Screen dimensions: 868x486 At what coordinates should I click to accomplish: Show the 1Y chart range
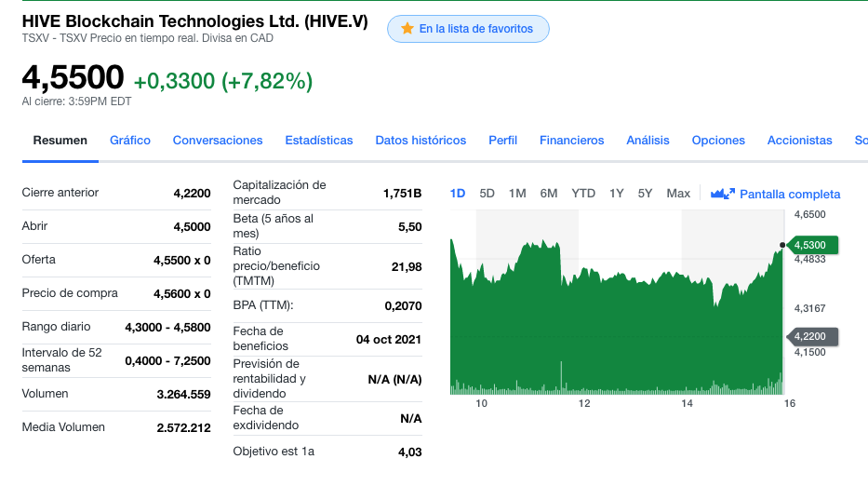(617, 194)
